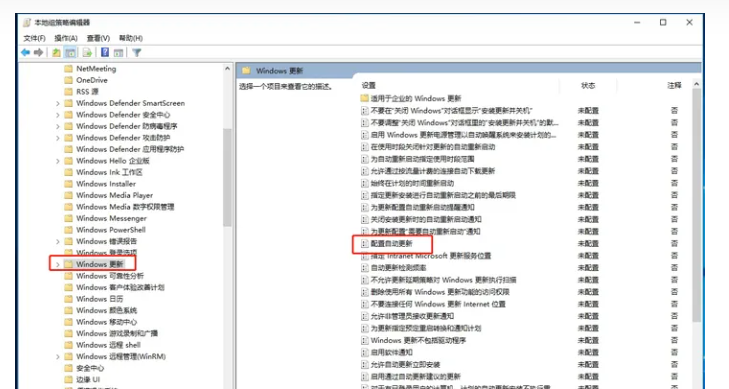
Task: Click settings list scrollbar up arrow
Action: coord(696,84)
